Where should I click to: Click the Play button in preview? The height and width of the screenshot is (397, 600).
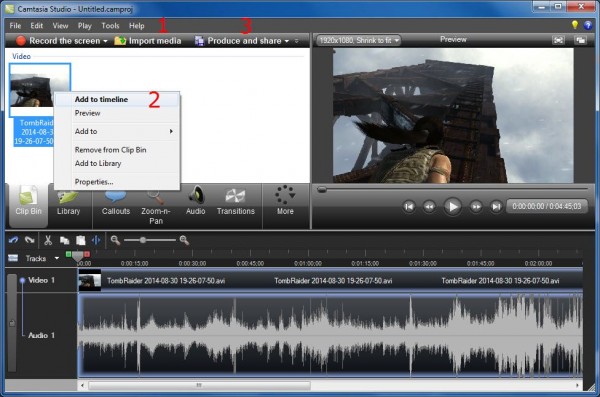click(x=452, y=207)
